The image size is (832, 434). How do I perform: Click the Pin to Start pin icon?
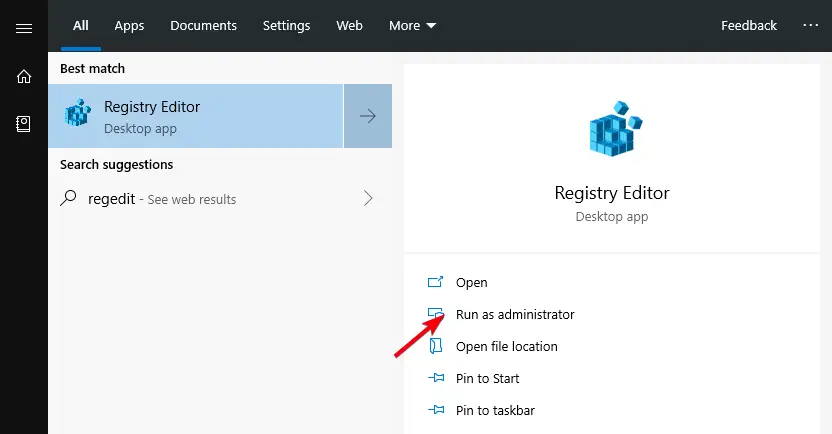[x=435, y=378]
